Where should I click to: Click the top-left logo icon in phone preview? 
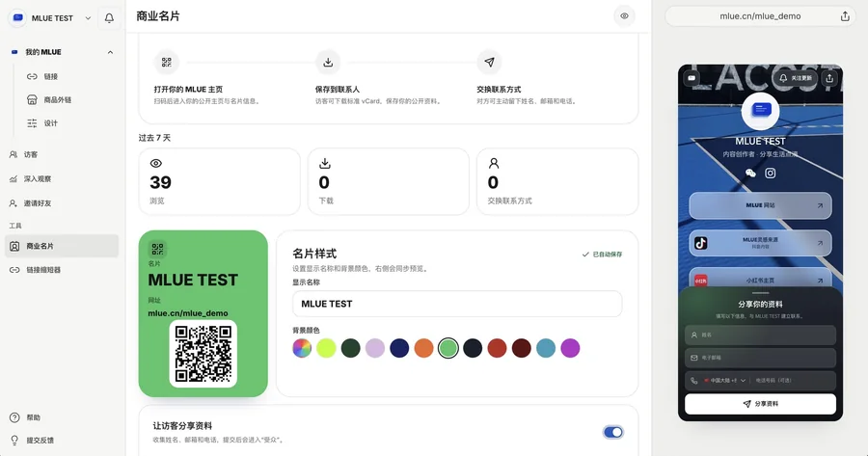coord(692,78)
